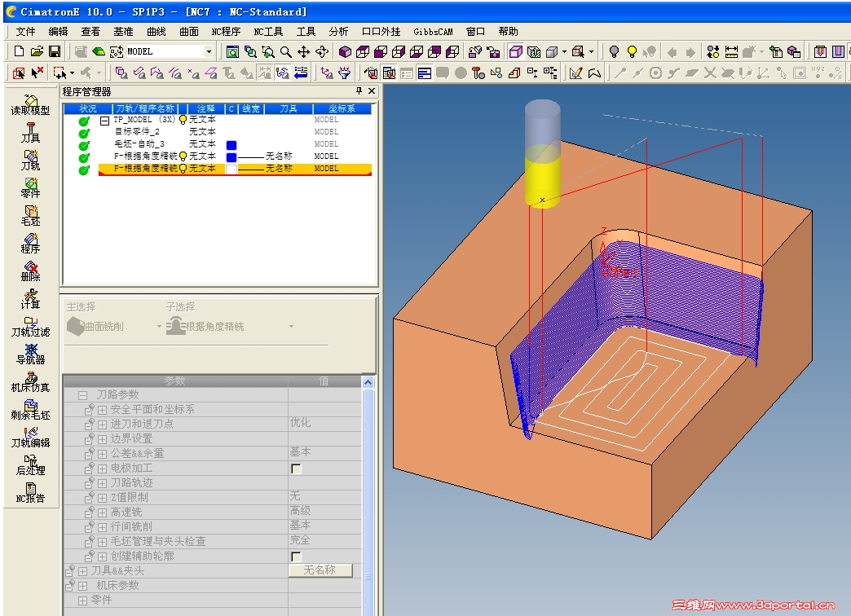Toggle the 创建辅助轮廓 checkbox
851x616 pixels.
[296, 557]
